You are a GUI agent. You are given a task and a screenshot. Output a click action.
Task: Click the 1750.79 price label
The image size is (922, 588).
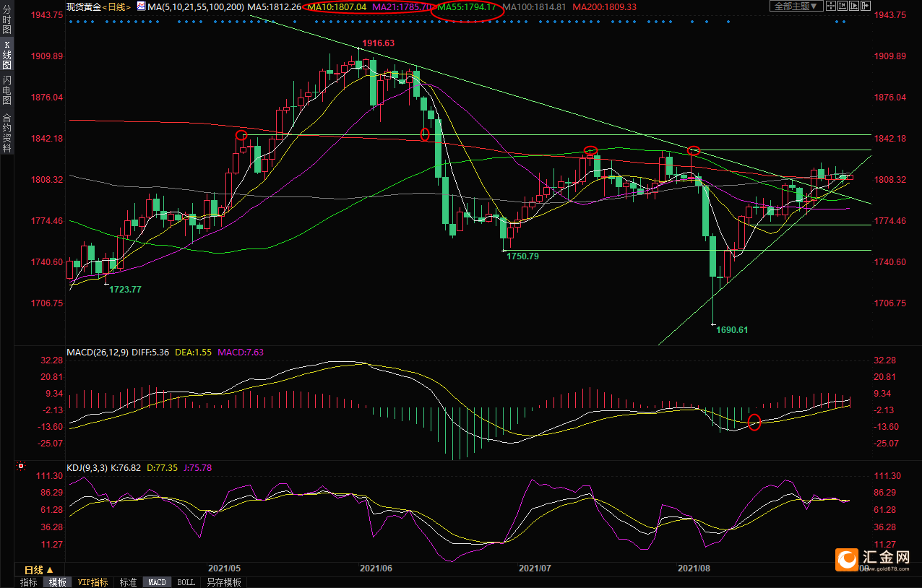(522, 256)
